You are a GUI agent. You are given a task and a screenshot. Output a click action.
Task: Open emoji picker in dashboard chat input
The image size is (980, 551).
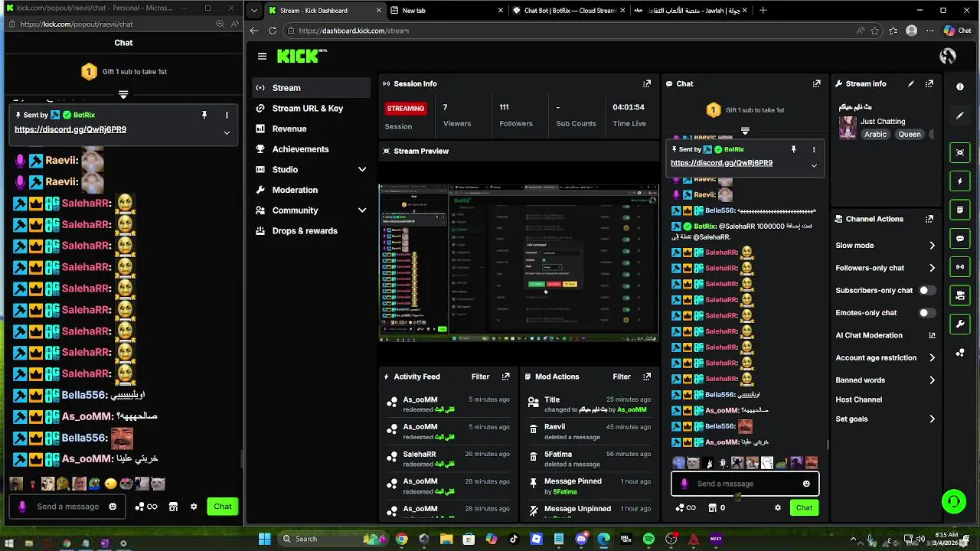(806, 484)
